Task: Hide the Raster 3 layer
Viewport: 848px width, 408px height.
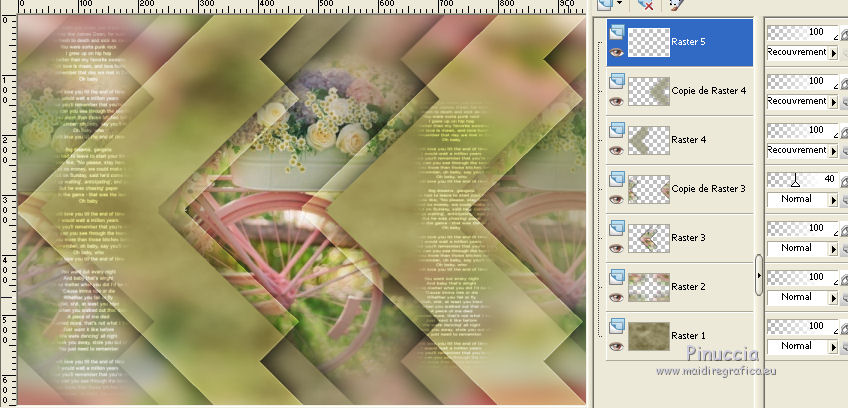Action: tap(617, 248)
